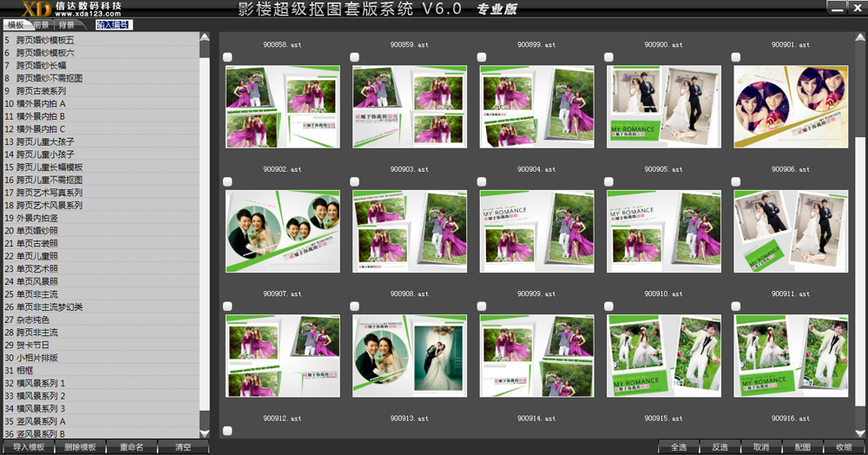Choose the 900899.ast template preview
Screen dimensions: 868x455
tap(537, 107)
